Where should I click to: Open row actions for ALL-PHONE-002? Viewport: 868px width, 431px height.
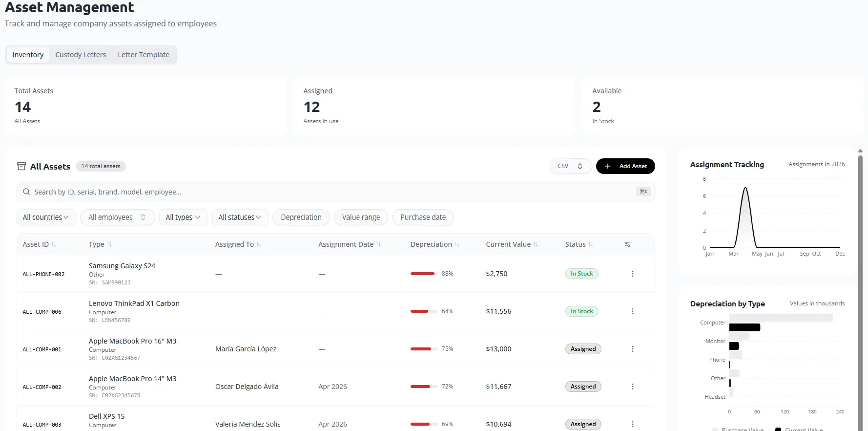[x=633, y=274]
